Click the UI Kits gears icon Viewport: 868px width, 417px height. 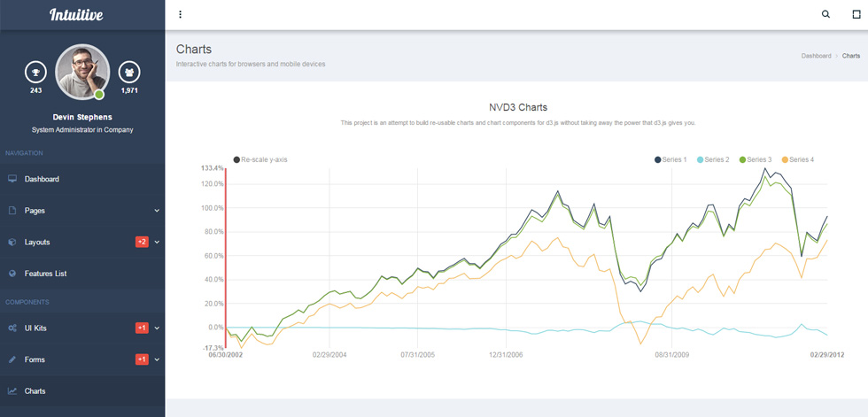coord(12,328)
